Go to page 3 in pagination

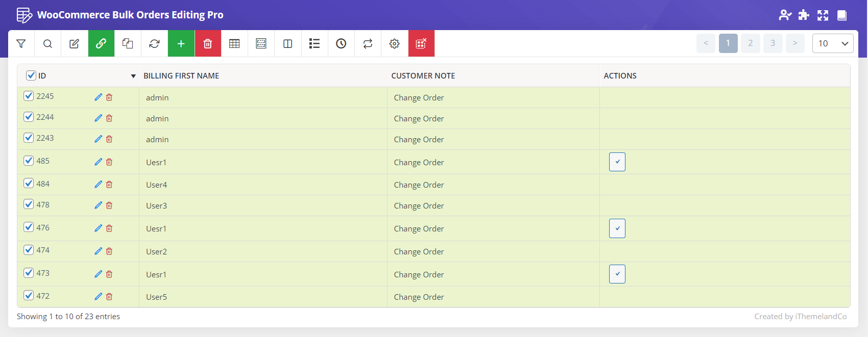pyautogui.click(x=773, y=43)
